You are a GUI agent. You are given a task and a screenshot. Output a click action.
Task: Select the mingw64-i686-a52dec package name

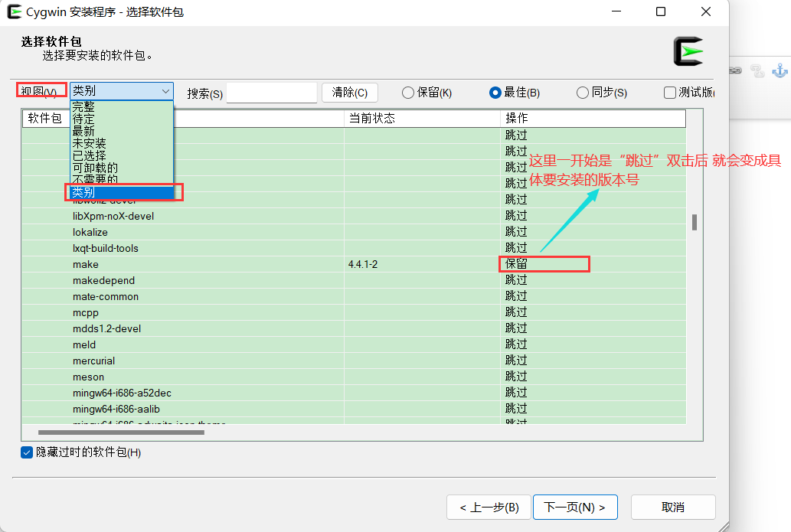(x=122, y=393)
